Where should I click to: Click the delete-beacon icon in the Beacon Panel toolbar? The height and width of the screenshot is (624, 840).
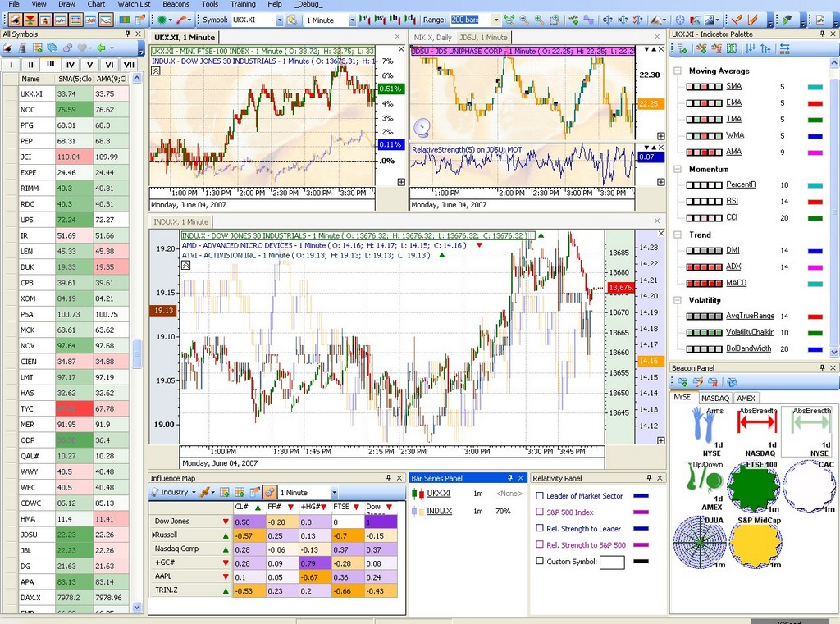tap(713, 382)
